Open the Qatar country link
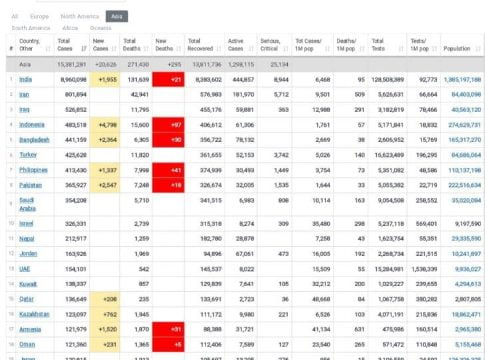 point(26,299)
